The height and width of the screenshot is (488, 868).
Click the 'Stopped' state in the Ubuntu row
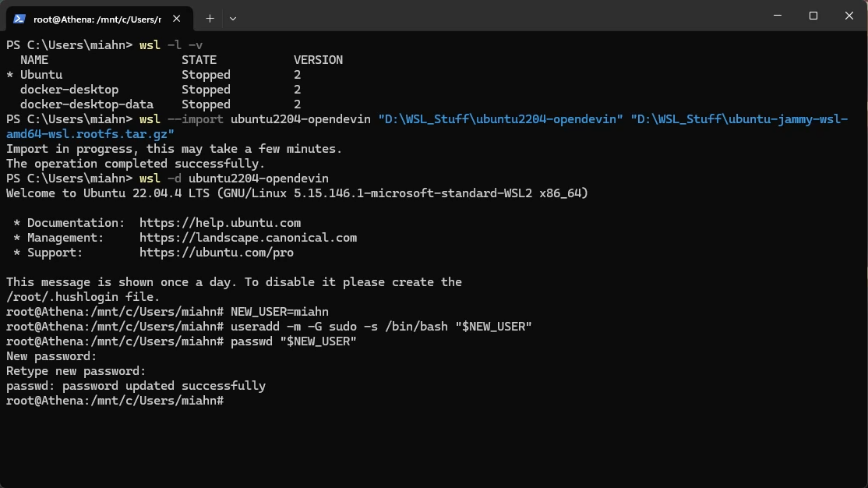[x=206, y=75]
